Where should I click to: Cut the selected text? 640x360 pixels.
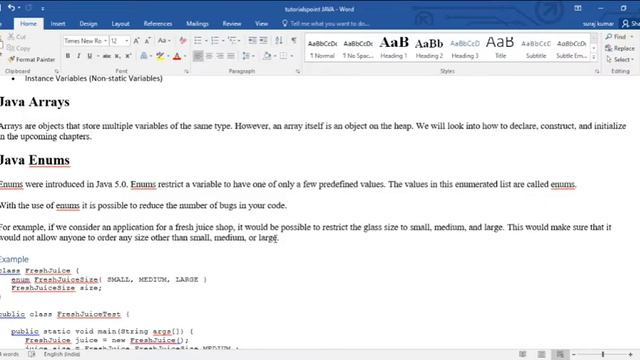pos(17,37)
